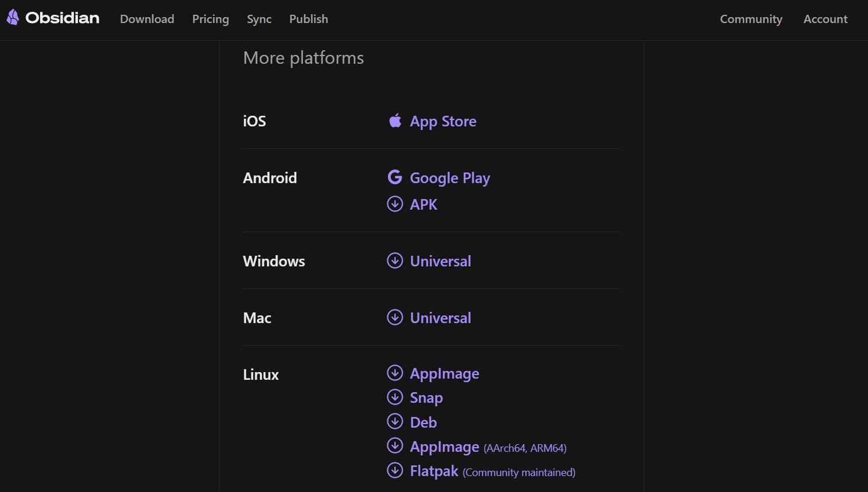Download the community maintained Flatpak
Image resolution: width=868 pixels, height=492 pixels.
434,471
